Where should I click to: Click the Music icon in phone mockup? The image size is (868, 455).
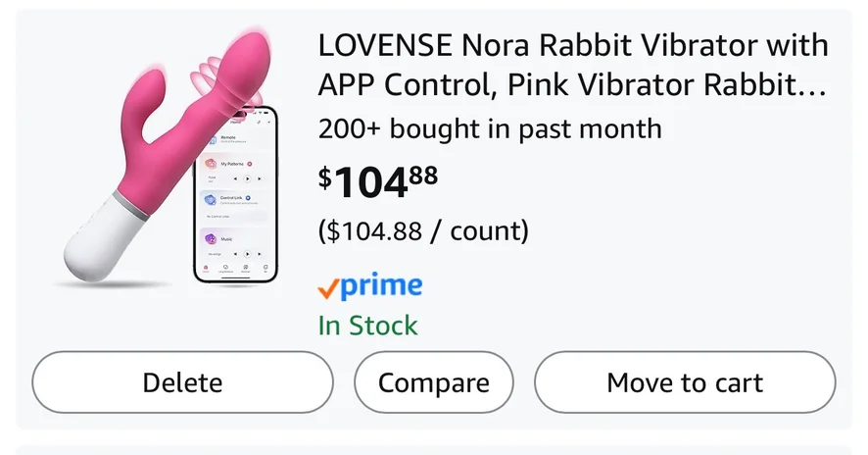tap(211, 238)
